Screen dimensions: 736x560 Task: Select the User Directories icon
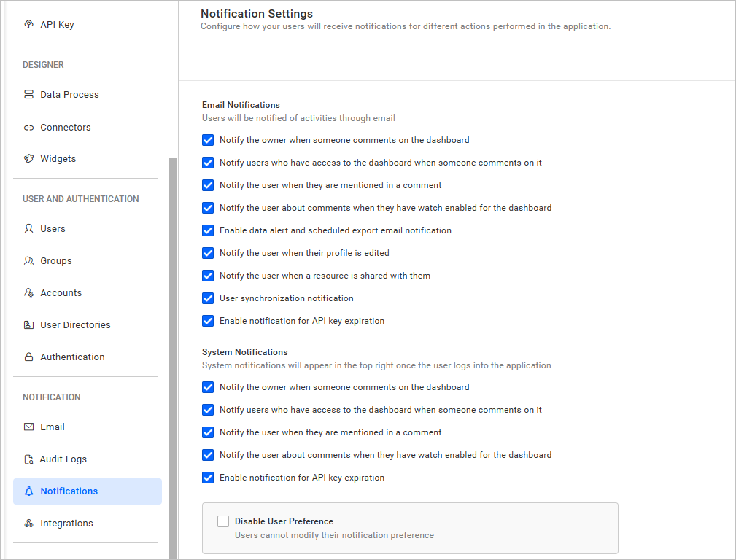click(x=28, y=324)
